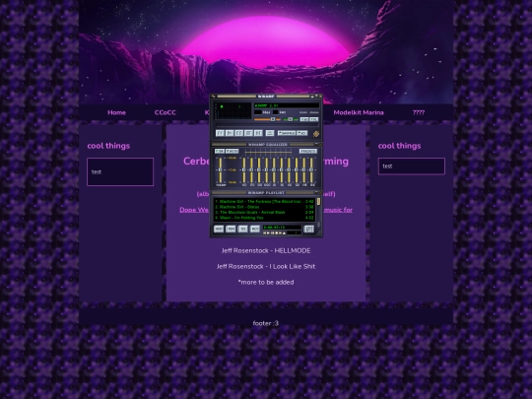532x399 pixels.
Task: Select playlist track 1 Machine Girl The Fortress
Action: tap(265, 202)
